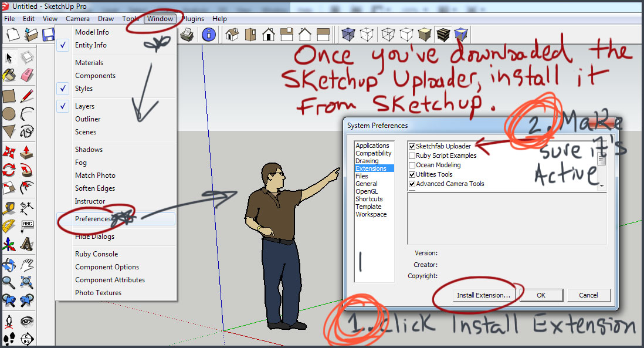Click the Model Info toolbar icon
644x348 pixels.
click(x=209, y=35)
